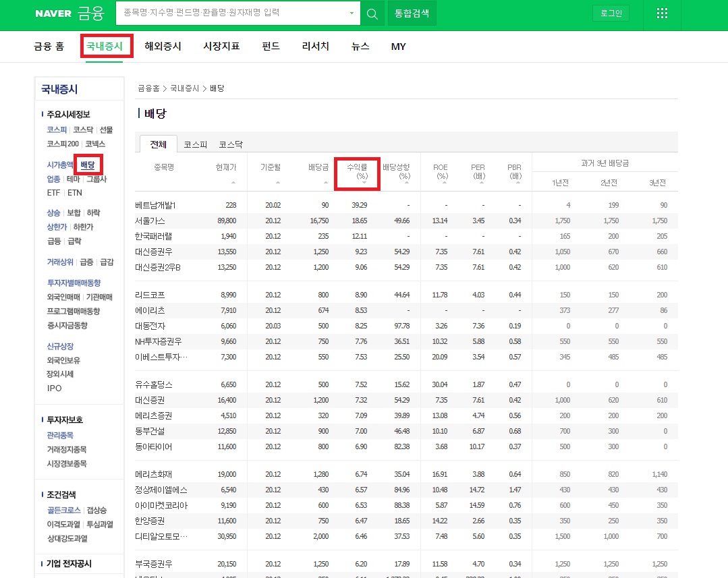Click the 유수홀딩스 stock name
This screenshot has height=578, width=728.
pyautogui.click(x=154, y=384)
